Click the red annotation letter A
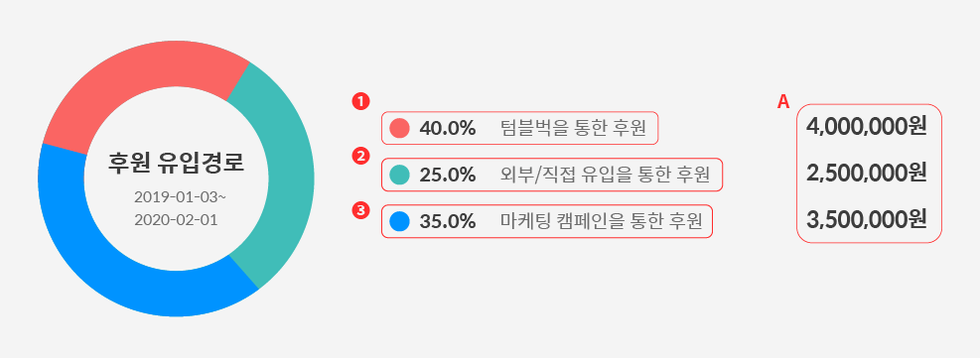Image resolution: width=980 pixels, height=358 pixels. 783,103
